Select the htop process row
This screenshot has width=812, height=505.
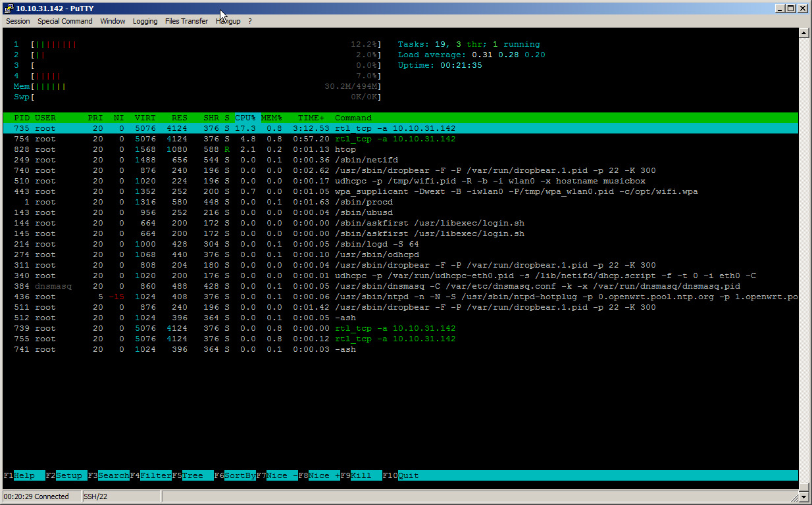[x=401, y=149]
